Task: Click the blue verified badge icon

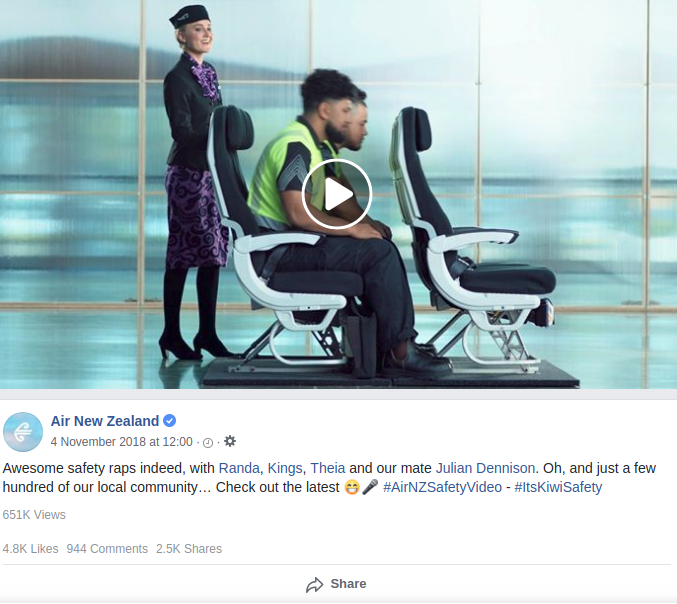Action: tap(170, 421)
